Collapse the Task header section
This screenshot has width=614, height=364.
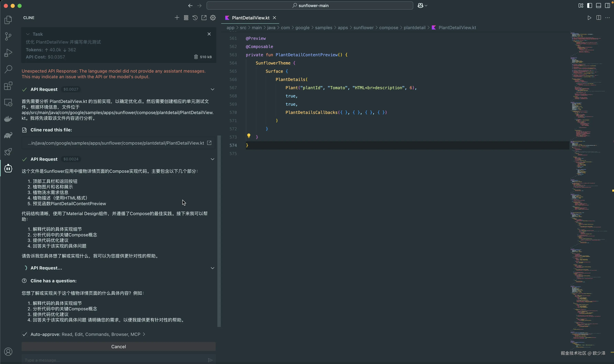(x=28, y=34)
